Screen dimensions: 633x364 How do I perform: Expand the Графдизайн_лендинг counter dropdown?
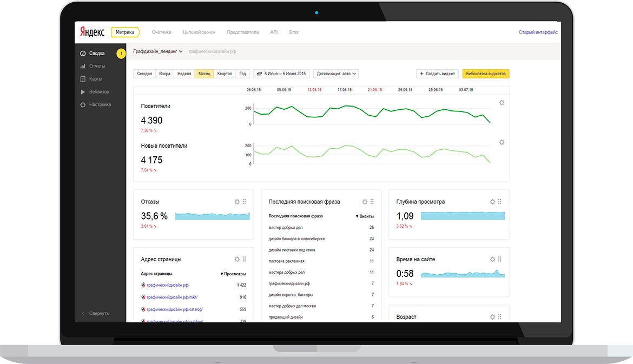tap(158, 52)
